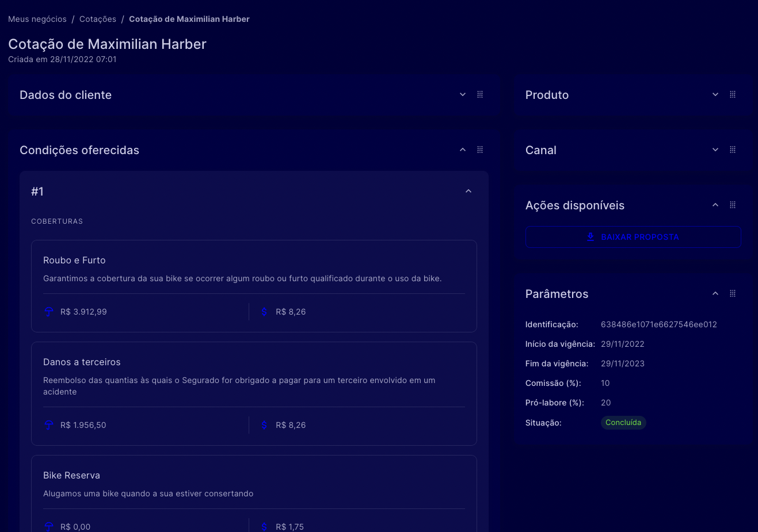Image resolution: width=758 pixels, height=532 pixels.
Task: Go to Meus negócios breadcrumb
Action: tap(37, 19)
